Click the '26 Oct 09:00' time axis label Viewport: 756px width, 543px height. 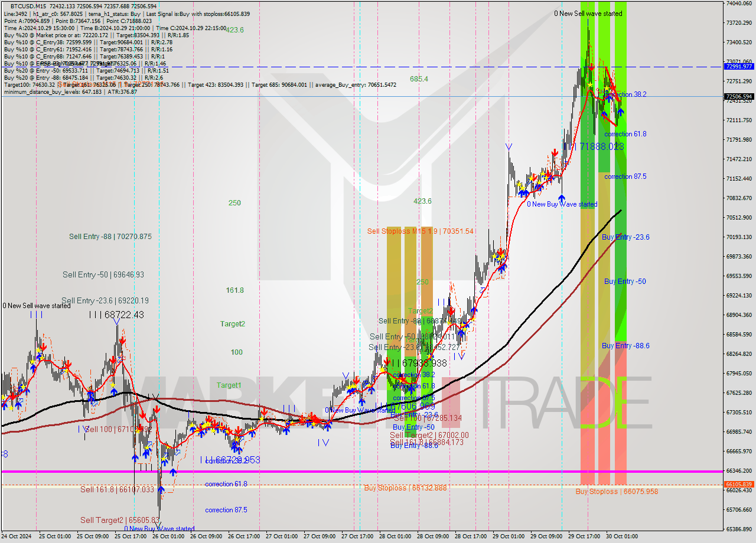point(206,537)
